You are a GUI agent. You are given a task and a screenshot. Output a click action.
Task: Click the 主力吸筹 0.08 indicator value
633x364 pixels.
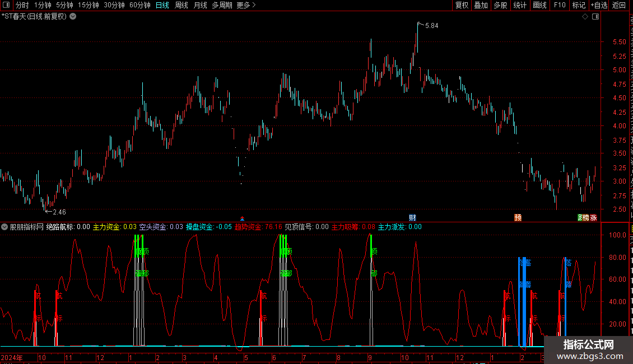[x=353, y=227]
